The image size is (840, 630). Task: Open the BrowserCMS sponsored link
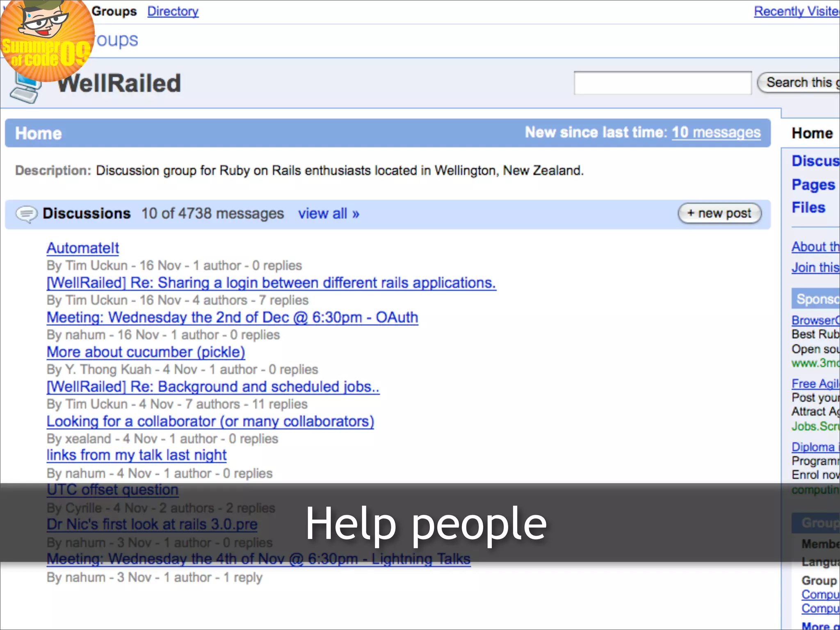(815, 320)
